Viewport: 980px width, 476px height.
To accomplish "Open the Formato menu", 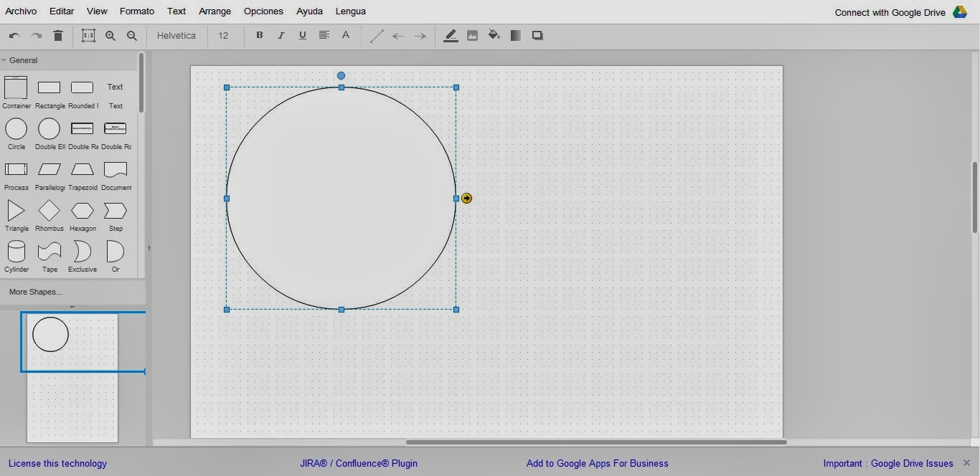I will 136,11.
